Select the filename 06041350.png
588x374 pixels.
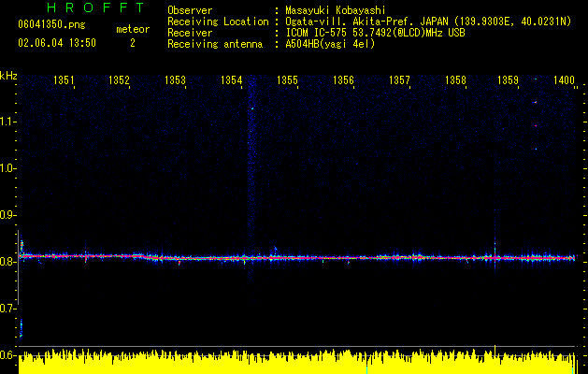[51, 25]
